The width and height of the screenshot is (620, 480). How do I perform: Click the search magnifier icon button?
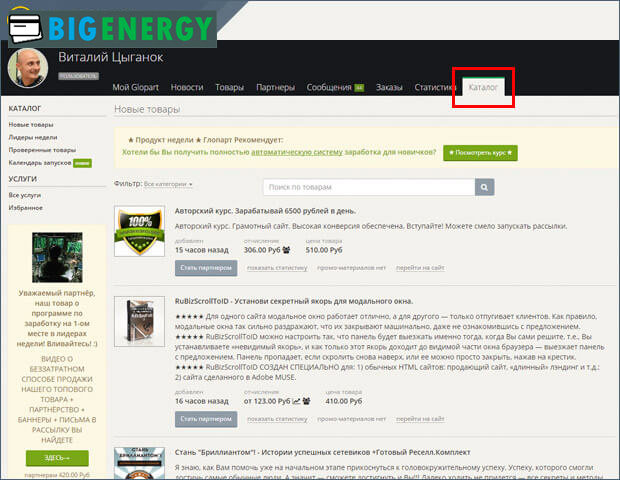click(484, 187)
